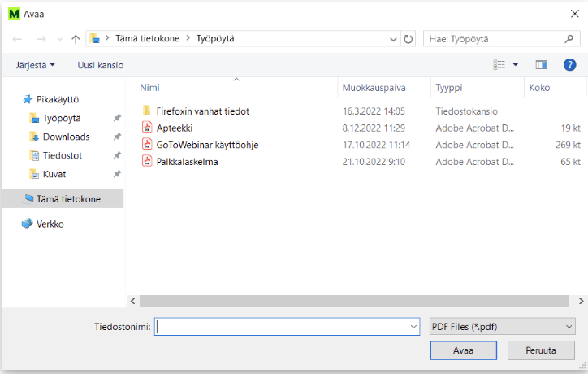
Task: Toggle the preview pane icon
Action: (x=541, y=65)
